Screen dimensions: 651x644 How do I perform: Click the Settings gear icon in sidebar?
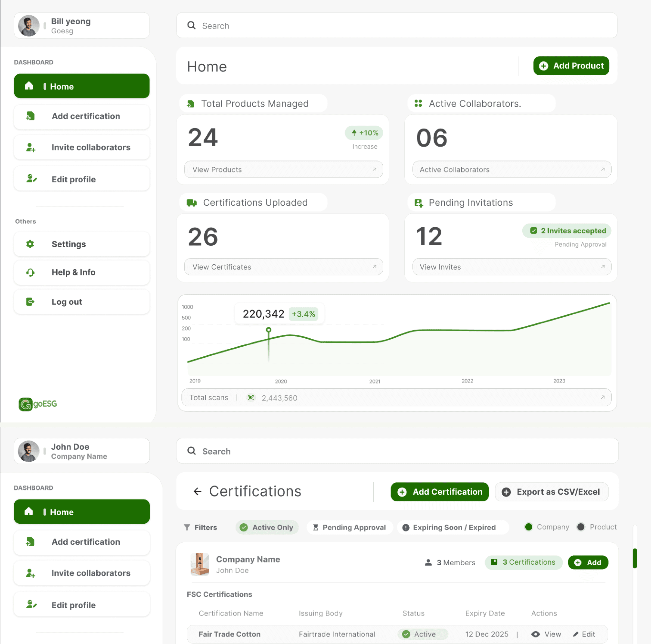[x=30, y=244]
